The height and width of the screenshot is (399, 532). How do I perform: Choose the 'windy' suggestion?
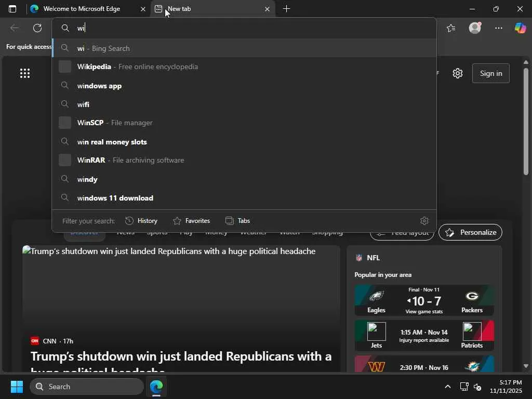244,179
